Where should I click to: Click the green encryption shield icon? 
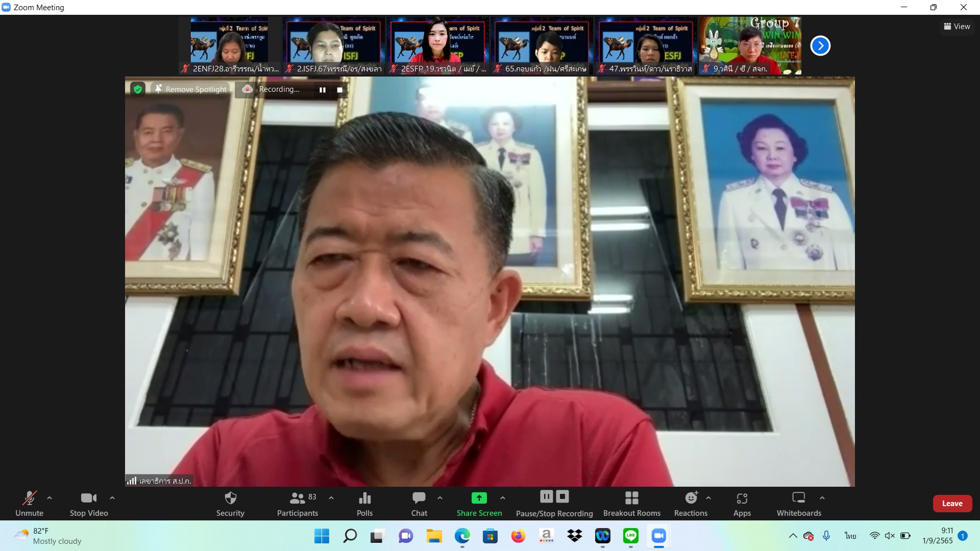pyautogui.click(x=137, y=89)
